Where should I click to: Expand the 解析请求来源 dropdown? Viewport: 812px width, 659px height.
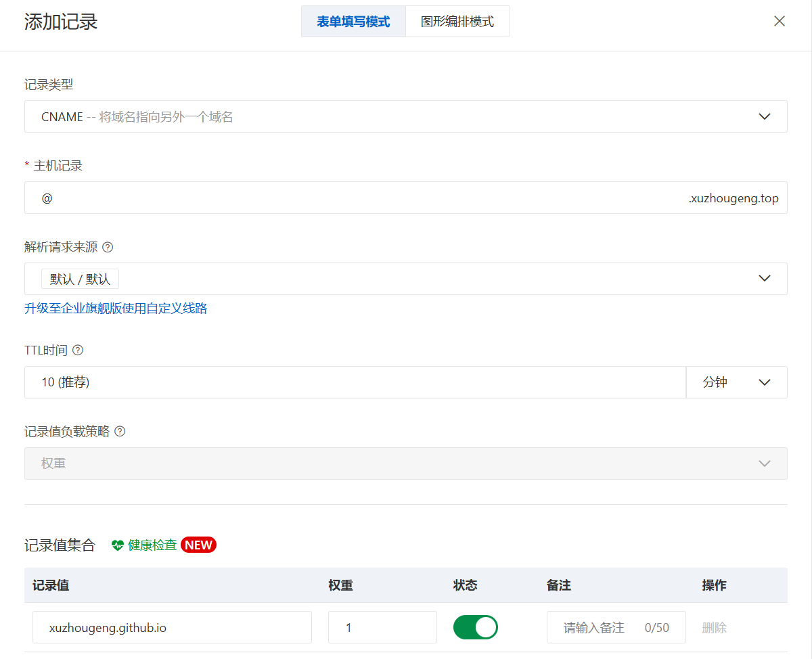406,279
